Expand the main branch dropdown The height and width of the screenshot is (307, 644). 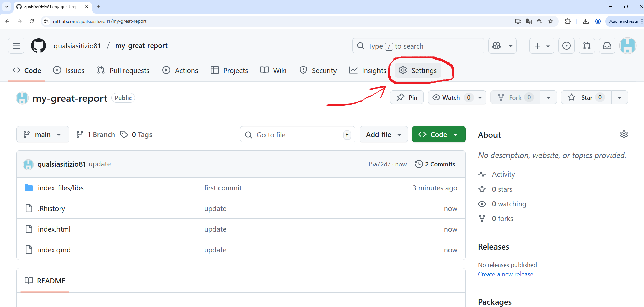click(x=43, y=134)
